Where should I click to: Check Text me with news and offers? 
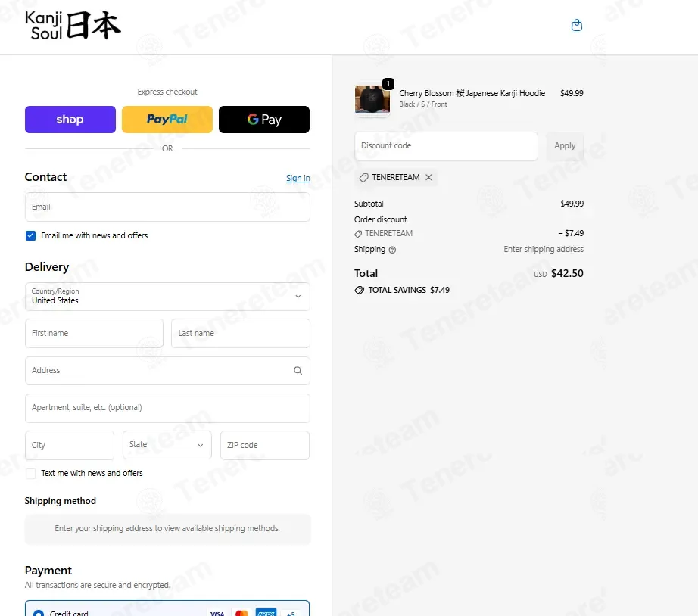click(30, 473)
